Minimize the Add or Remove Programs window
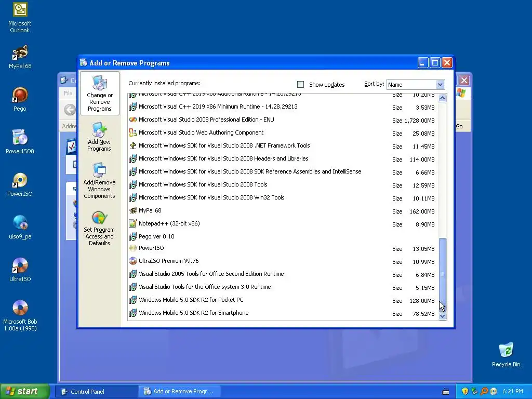Viewport: 532px width, 399px height. click(x=423, y=63)
